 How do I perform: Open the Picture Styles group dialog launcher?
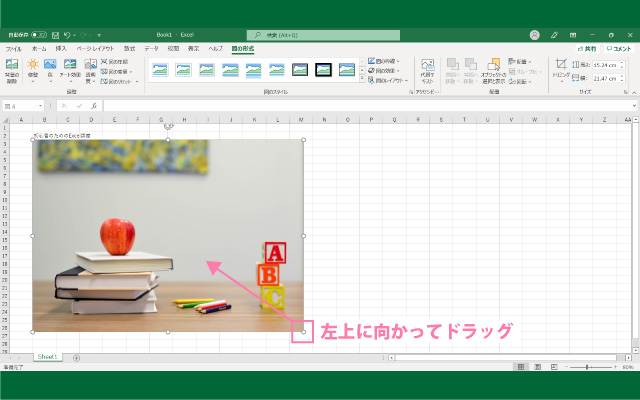[x=411, y=92]
